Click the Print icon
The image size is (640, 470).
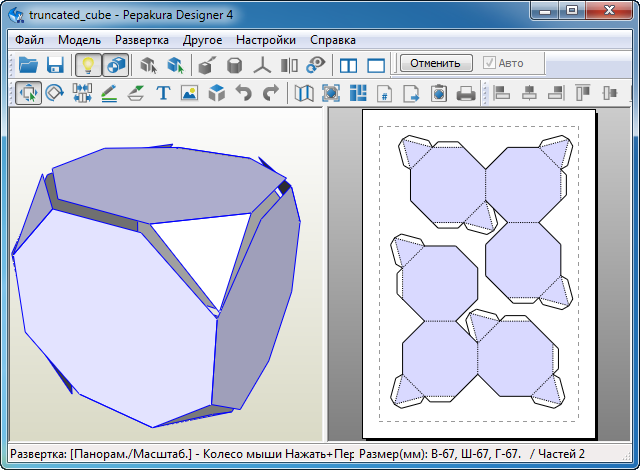(x=466, y=94)
